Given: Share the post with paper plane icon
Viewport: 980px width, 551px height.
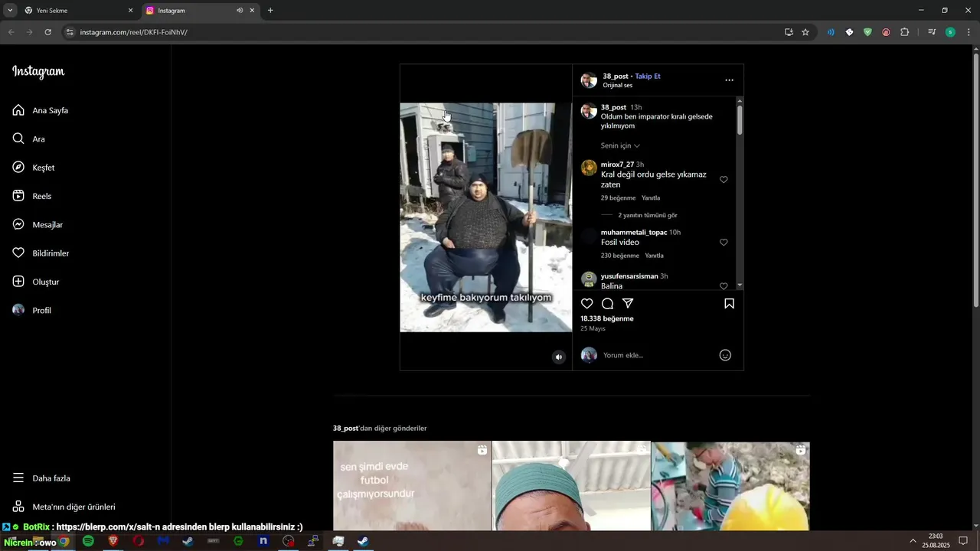Looking at the screenshot, I should pos(628,304).
